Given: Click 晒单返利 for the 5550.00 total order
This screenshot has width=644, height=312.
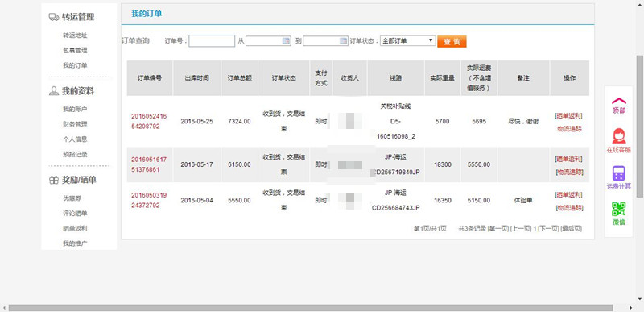Looking at the screenshot, I should pos(569,194).
